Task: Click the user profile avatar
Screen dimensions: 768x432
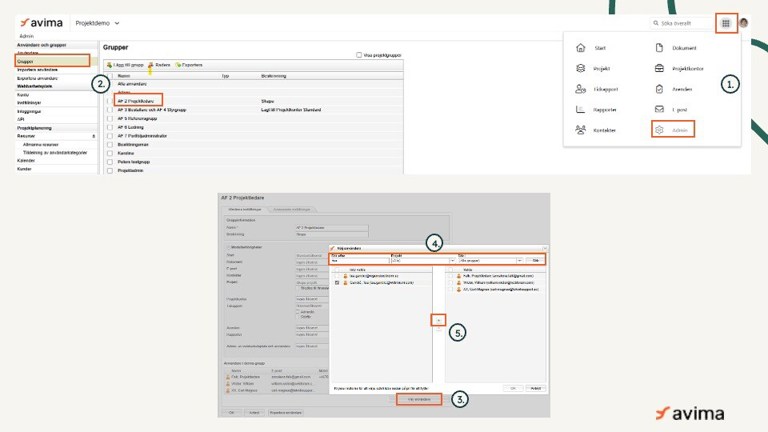Action: 743,22
